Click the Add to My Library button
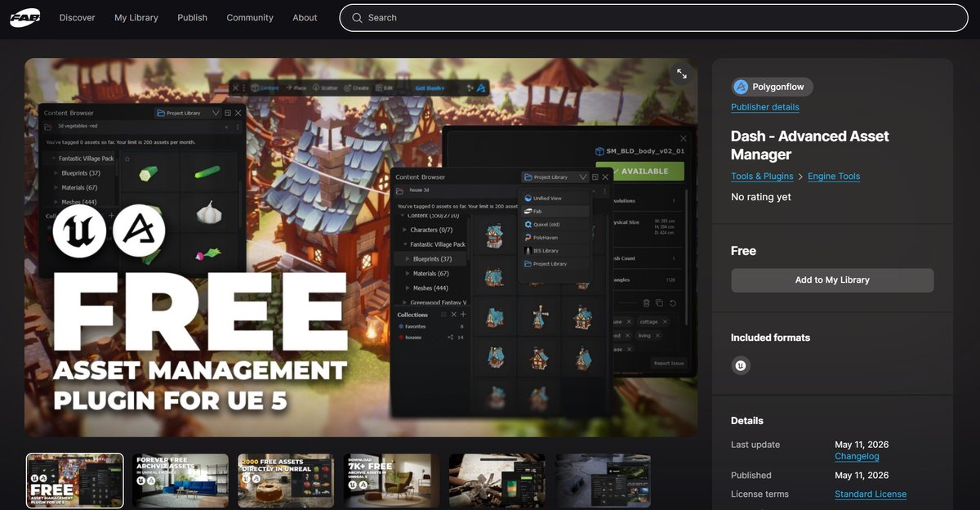This screenshot has width=980, height=510. (832, 280)
